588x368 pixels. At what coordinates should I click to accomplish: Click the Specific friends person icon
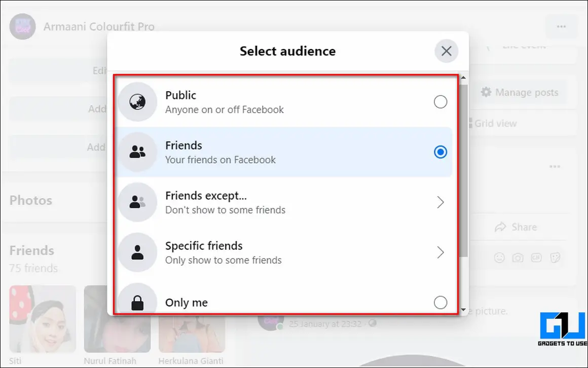pyautogui.click(x=138, y=252)
